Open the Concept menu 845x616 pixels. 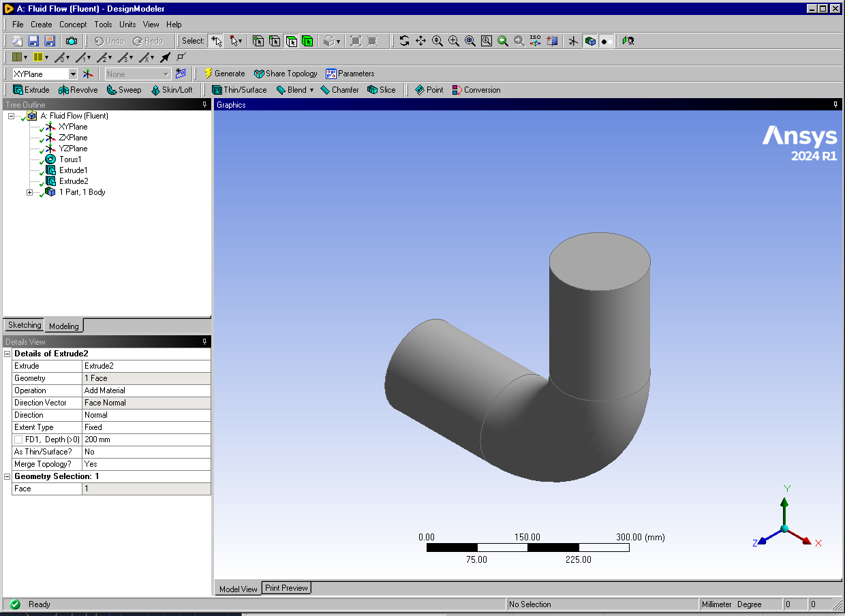click(x=73, y=25)
